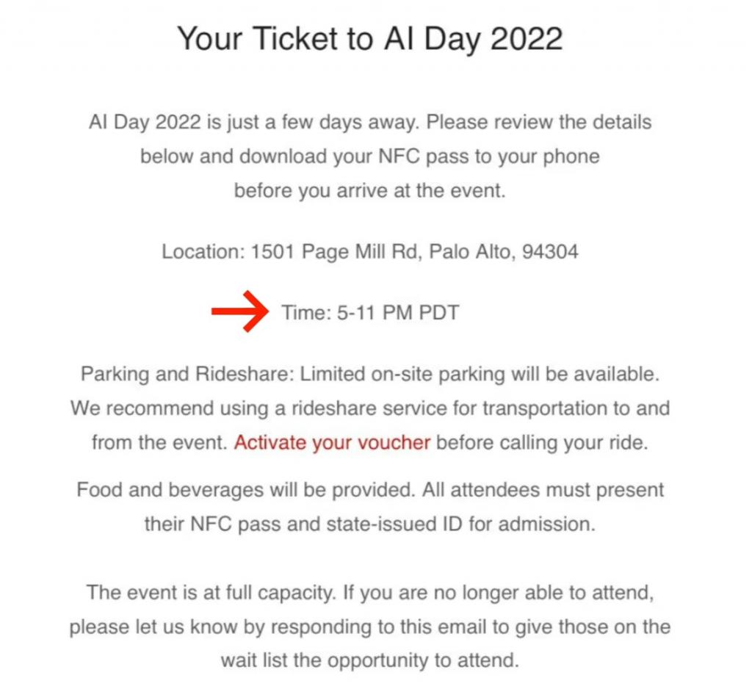Image resolution: width=752 pixels, height=700 pixels.
Task: Click 'state-issued ID for admission' text
Action: [460, 524]
